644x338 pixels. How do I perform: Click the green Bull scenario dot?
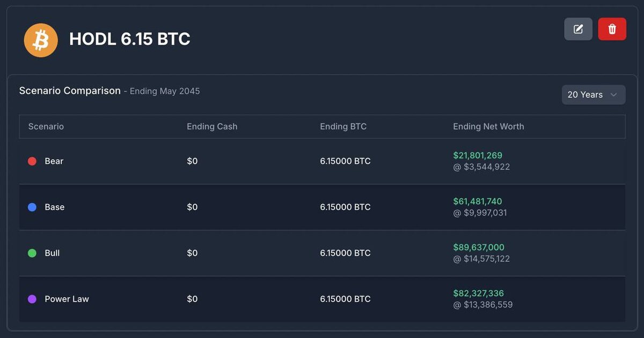tap(32, 253)
